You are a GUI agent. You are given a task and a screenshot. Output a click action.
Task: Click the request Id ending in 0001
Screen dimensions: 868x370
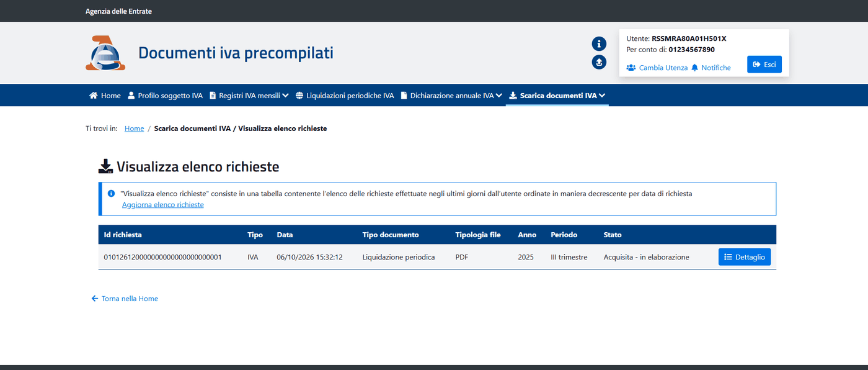[x=162, y=257]
